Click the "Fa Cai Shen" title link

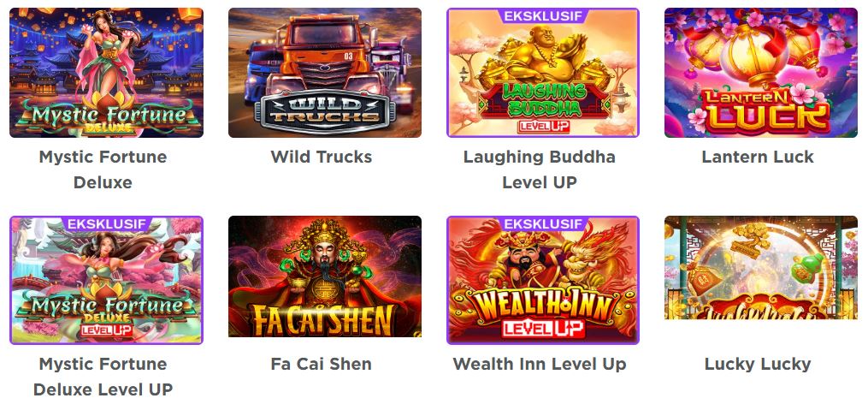click(x=321, y=364)
